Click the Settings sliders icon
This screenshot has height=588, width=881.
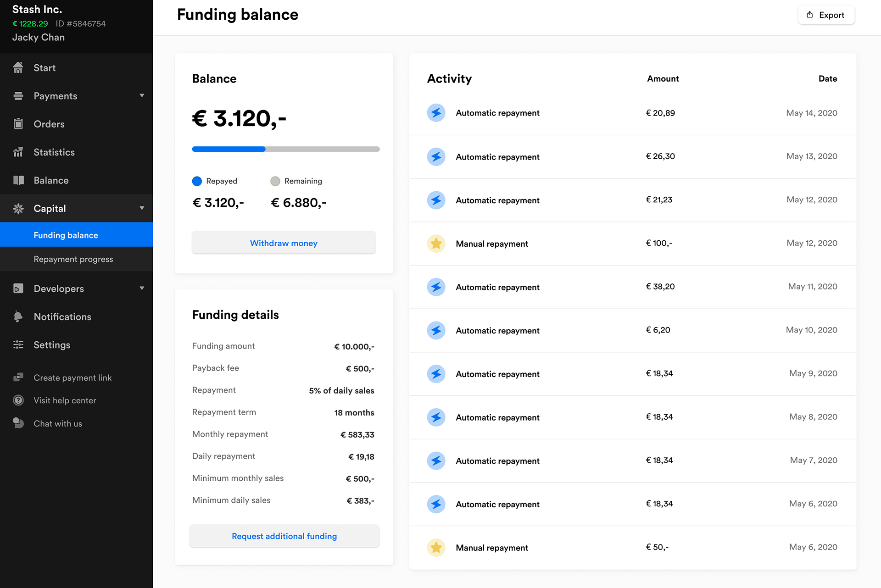[x=18, y=345]
